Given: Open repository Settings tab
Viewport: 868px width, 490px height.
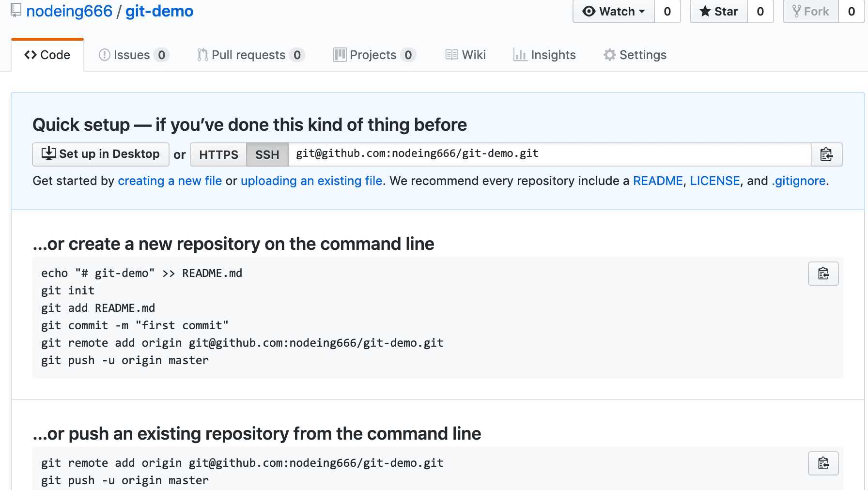Looking at the screenshot, I should click(x=635, y=55).
